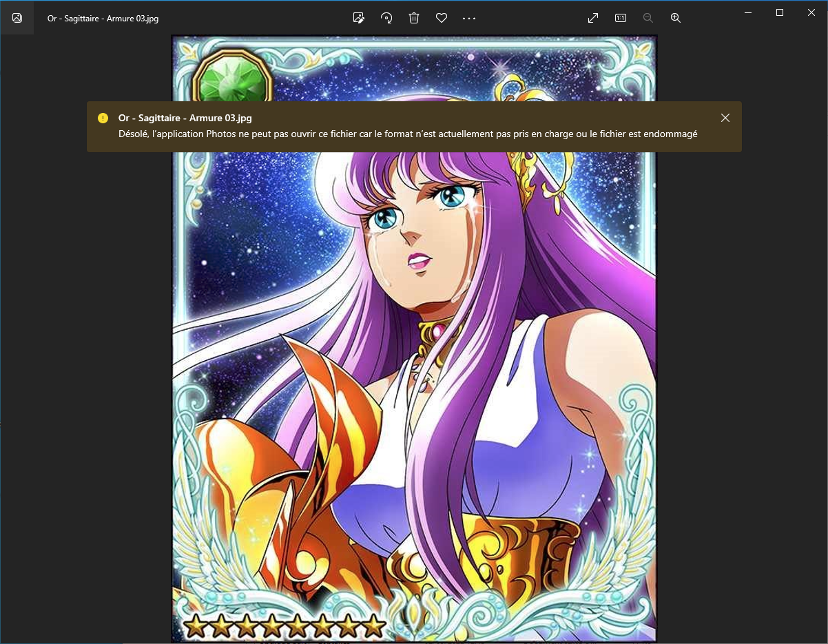Click the Edit image icon
828x644 pixels.
(x=358, y=18)
